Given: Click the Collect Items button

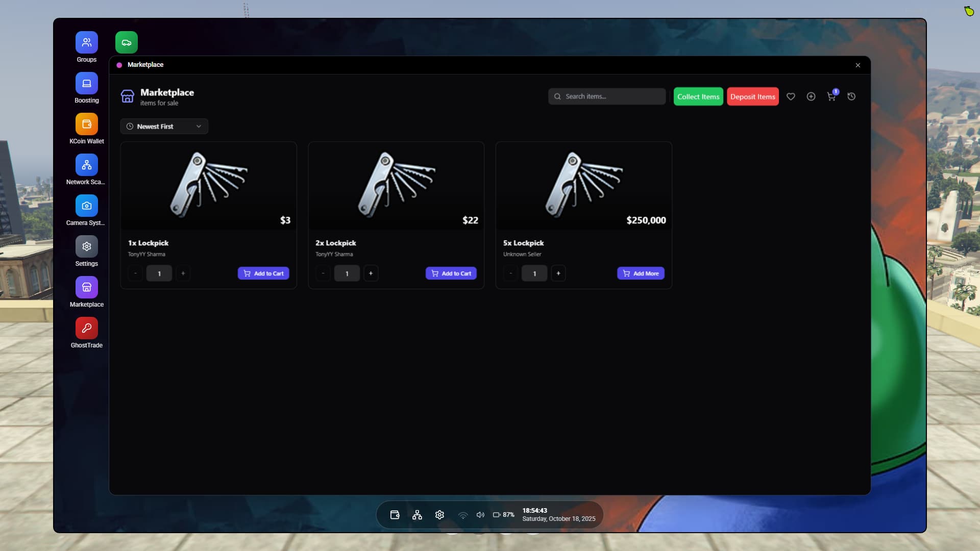Looking at the screenshot, I should click(x=698, y=96).
